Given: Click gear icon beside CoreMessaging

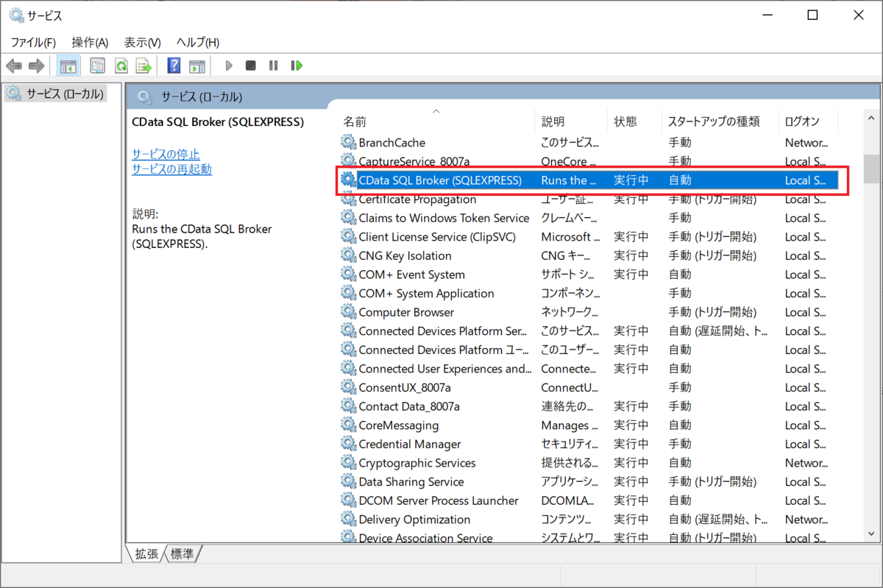Looking at the screenshot, I should point(348,425).
